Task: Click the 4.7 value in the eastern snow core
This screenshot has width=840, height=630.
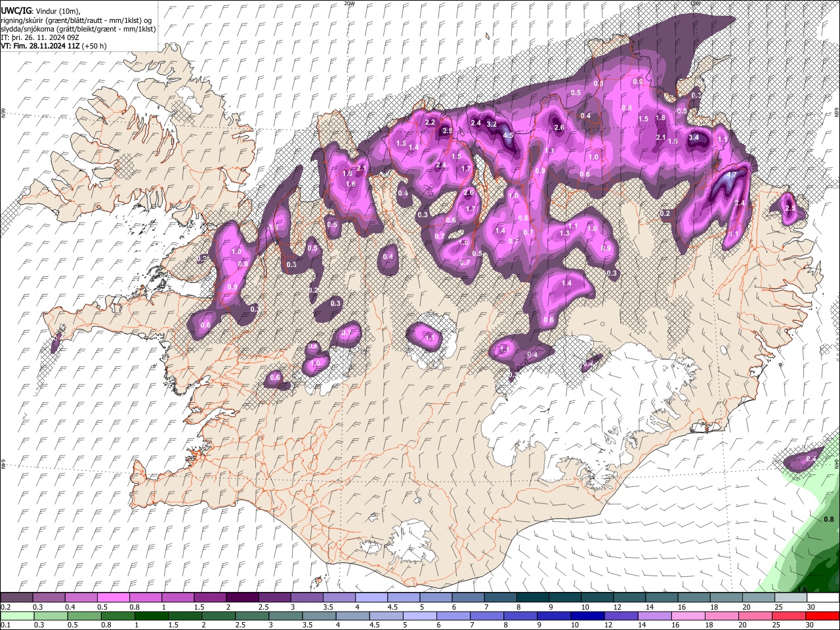Action: [x=730, y=175]
